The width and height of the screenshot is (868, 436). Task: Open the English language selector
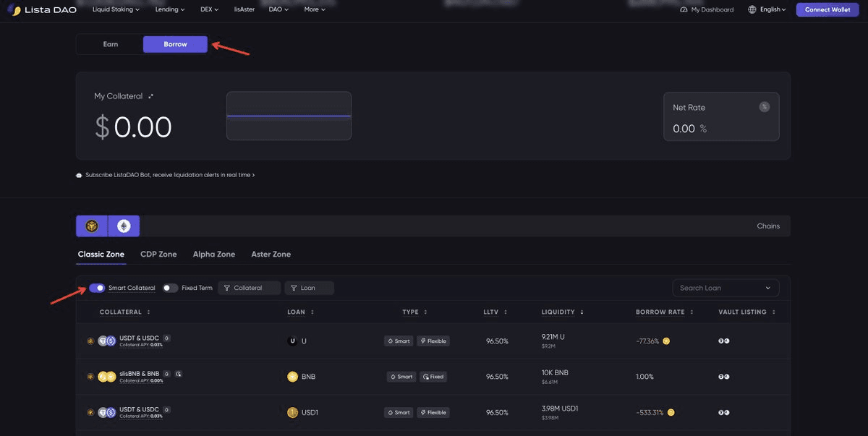[x=773, y=9]
